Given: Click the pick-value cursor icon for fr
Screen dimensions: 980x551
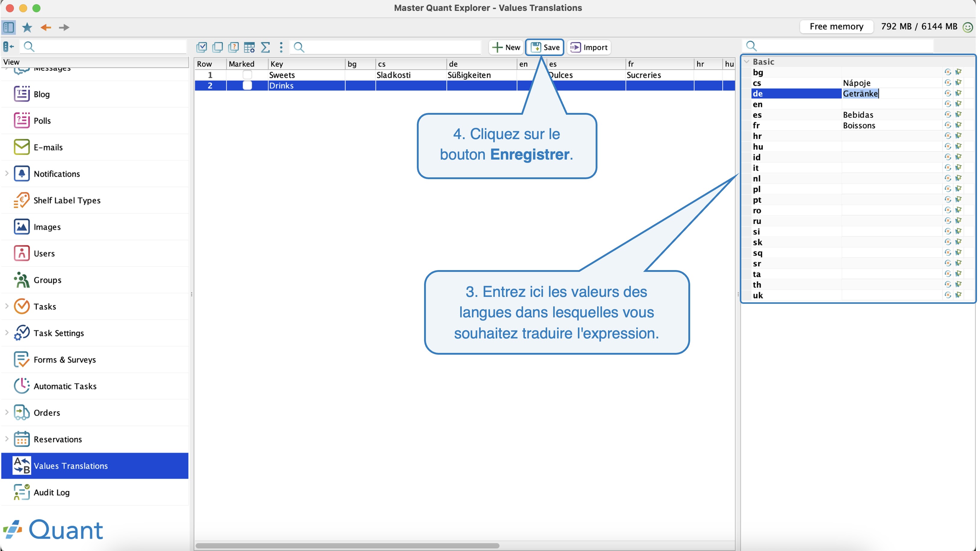Looking at the screenshot, I should click(958, 125).
